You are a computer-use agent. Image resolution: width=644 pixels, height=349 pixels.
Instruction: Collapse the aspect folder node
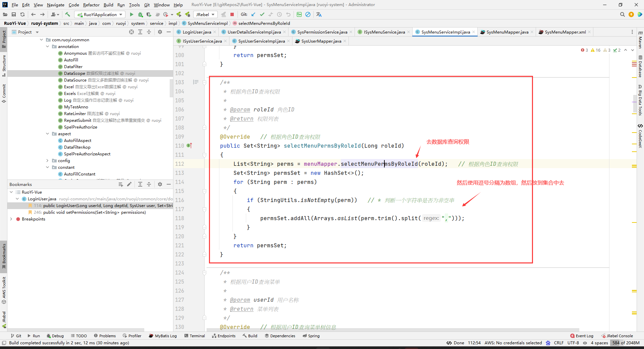48,134
